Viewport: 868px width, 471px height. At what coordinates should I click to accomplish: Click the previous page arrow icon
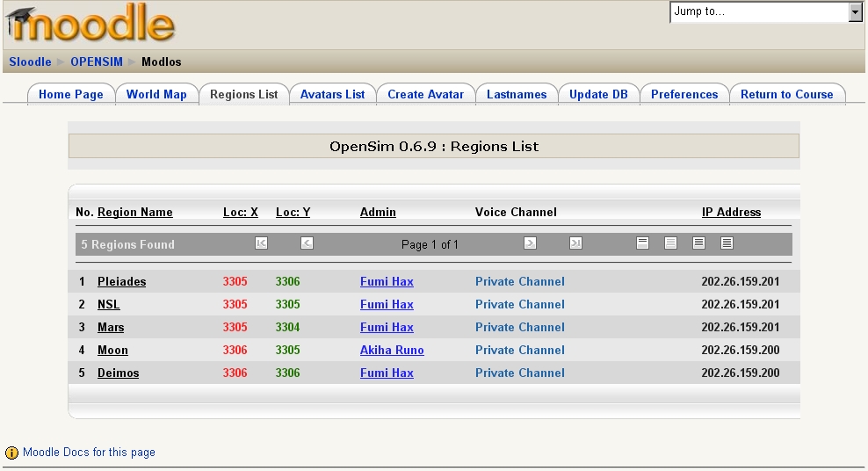pos(307,243)
